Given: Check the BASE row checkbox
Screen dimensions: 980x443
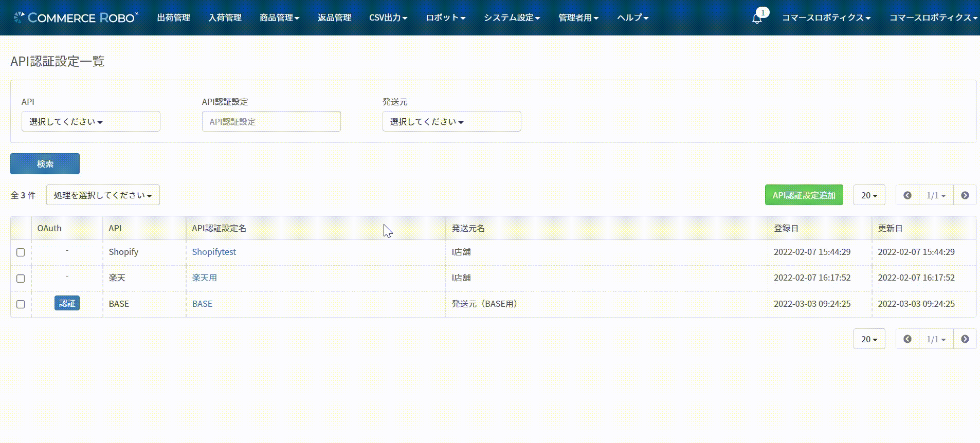Looking at the screenshot, I should (21, 304).
